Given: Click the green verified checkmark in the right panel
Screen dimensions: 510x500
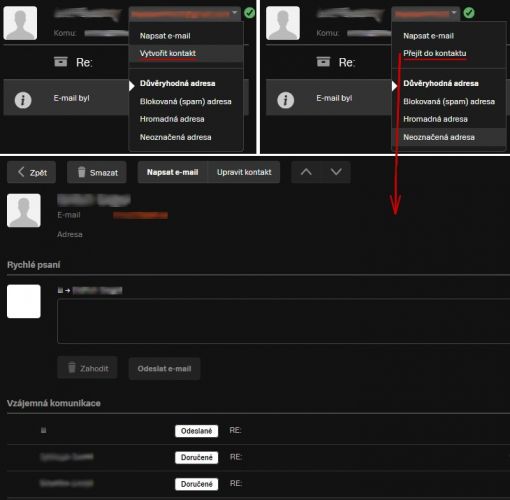Looking at the screenshot, I should tap(469, 13).
